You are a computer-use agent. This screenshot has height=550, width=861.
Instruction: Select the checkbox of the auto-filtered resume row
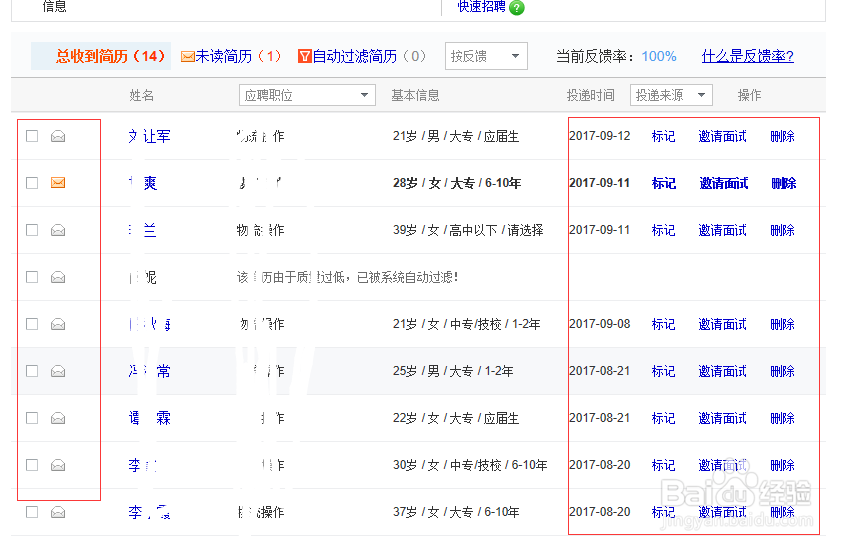coord(32,277)
